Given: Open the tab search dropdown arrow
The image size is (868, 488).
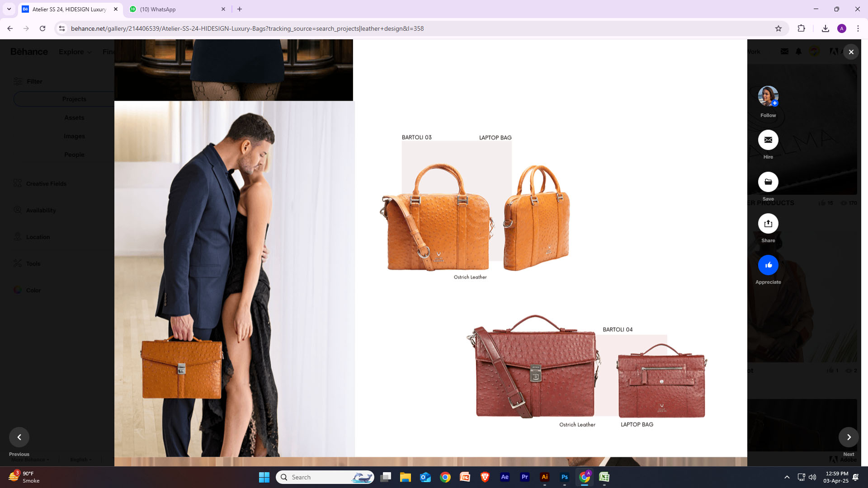Looking at the screenshot, I should point(9,9).
